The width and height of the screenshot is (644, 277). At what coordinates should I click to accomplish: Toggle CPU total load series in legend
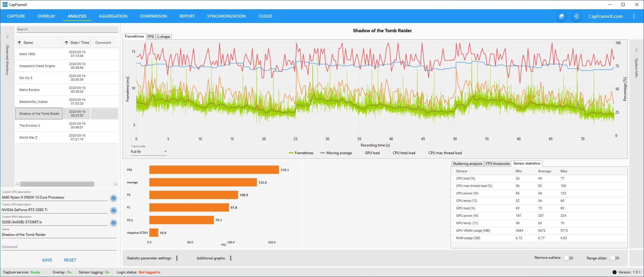pyautogui.click(x=404, y=153)
